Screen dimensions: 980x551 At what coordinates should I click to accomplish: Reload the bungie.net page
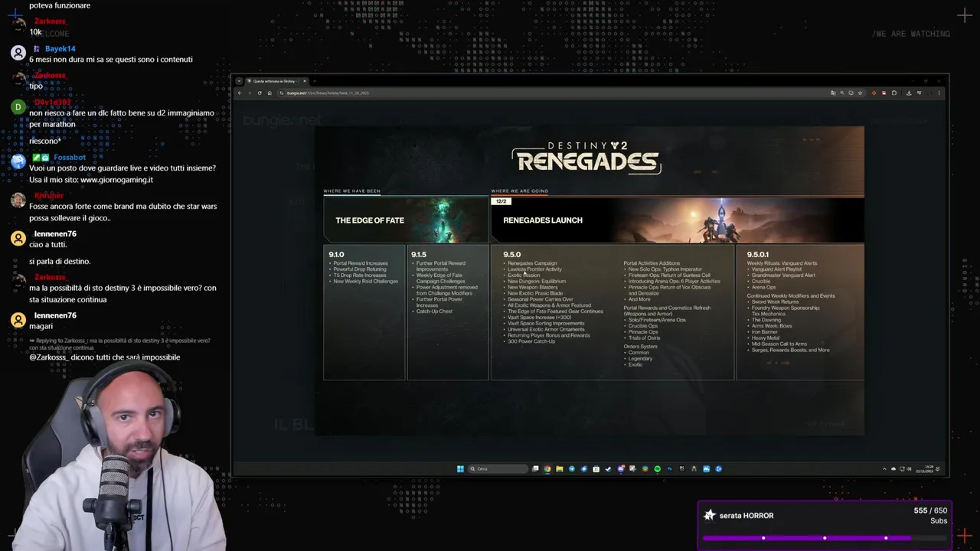pyautogui.click(x=260, y=93)
